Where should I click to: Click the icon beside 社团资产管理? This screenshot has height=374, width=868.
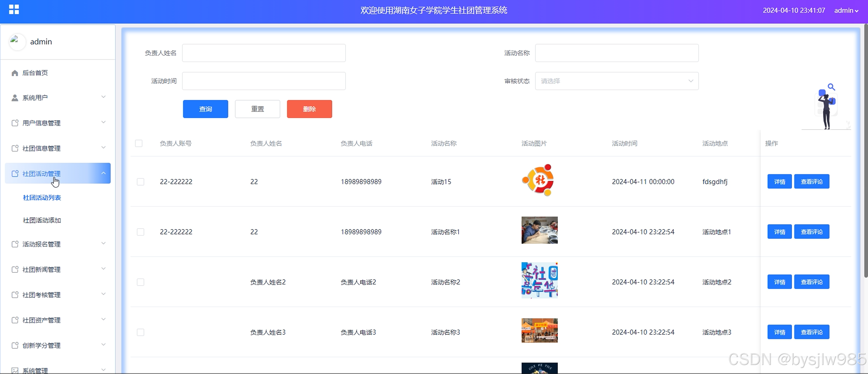point(15,320)
